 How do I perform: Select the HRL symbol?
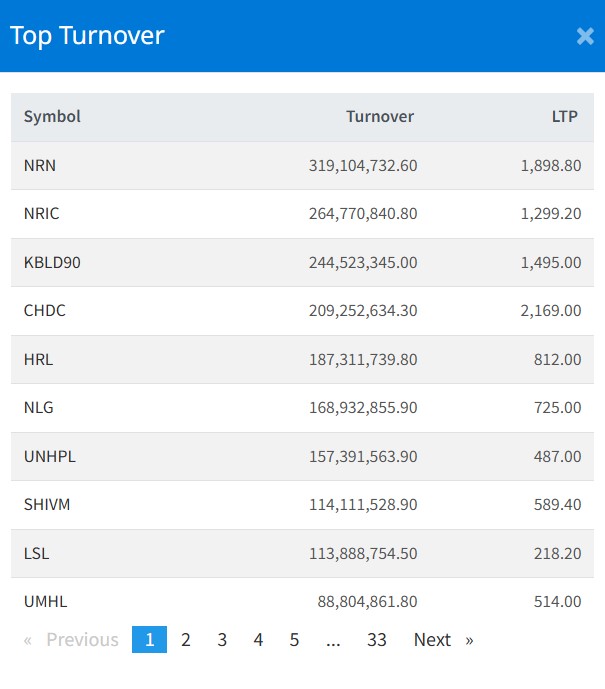point(38,360)
